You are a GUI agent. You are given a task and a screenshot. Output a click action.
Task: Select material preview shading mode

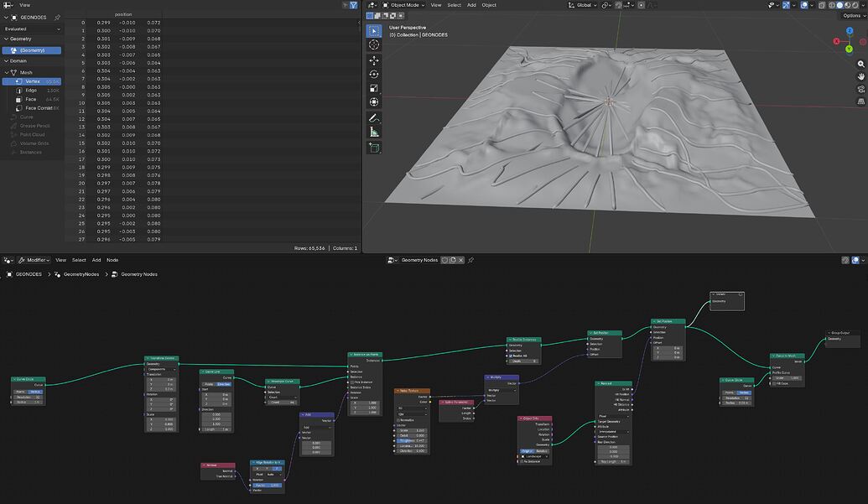(848, 5)
